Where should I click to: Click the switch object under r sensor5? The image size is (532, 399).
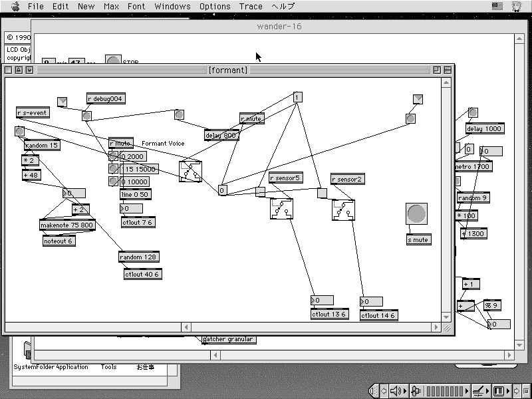point(281,209)
